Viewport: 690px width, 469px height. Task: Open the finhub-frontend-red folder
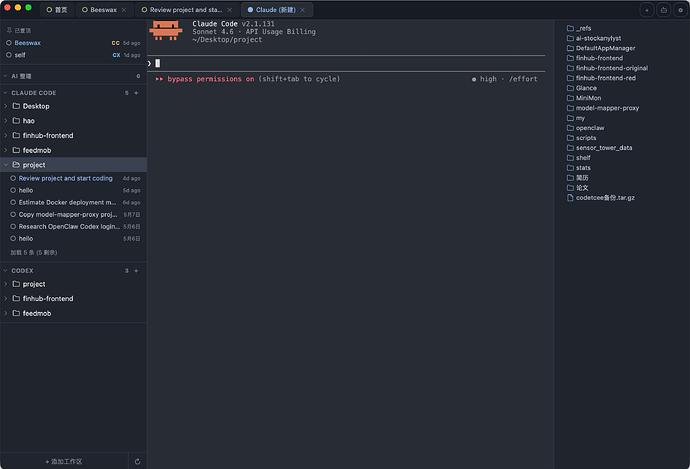tap(601, 78)
